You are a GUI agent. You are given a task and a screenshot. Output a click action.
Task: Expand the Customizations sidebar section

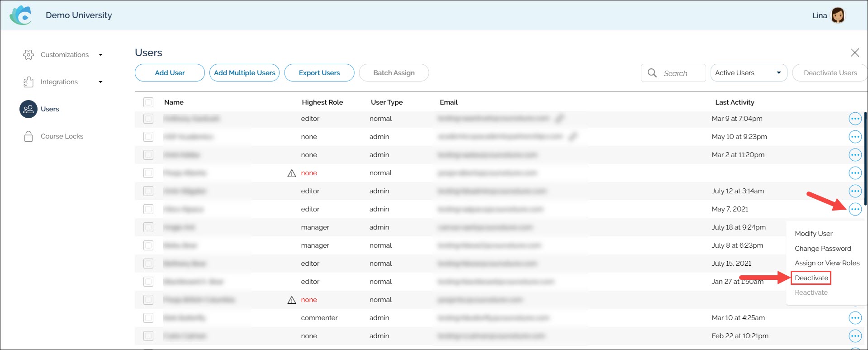pos(100,55)
